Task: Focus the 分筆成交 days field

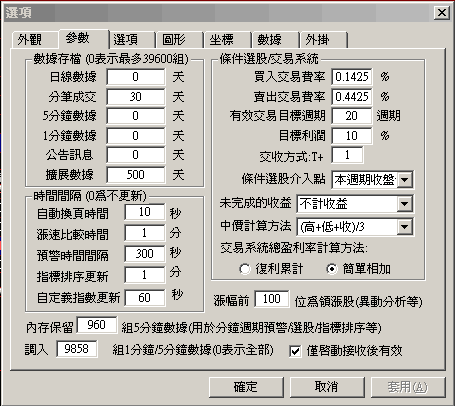Action: 136,97
